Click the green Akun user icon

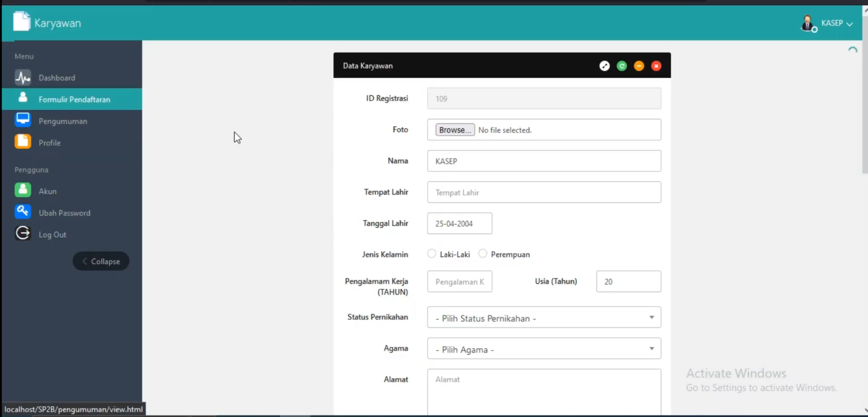(23, 190)
